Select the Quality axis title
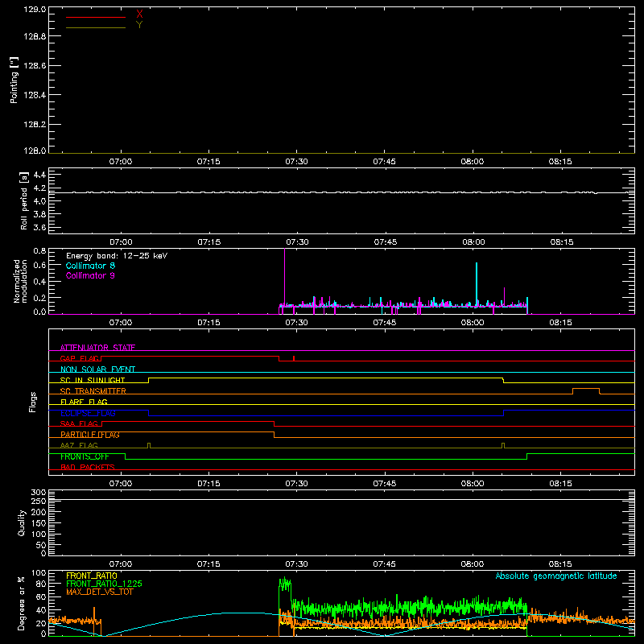644x644 pixels. (22, 522)
